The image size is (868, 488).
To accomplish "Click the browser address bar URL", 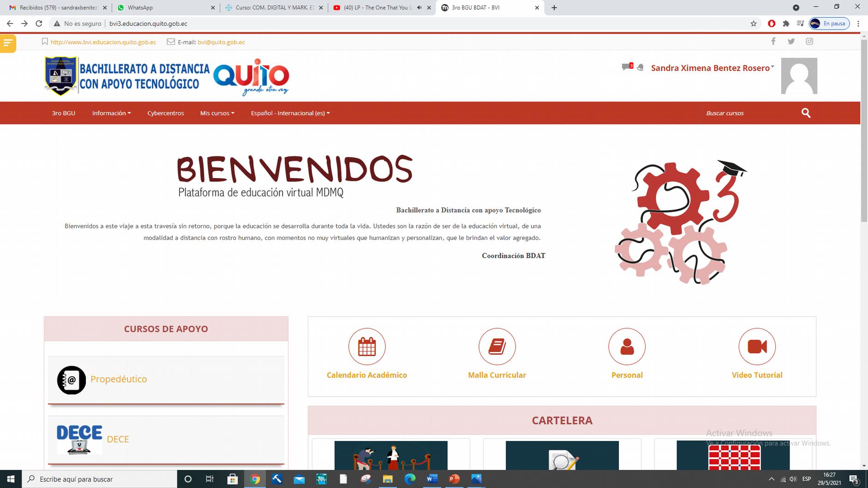I will point(148,24).
